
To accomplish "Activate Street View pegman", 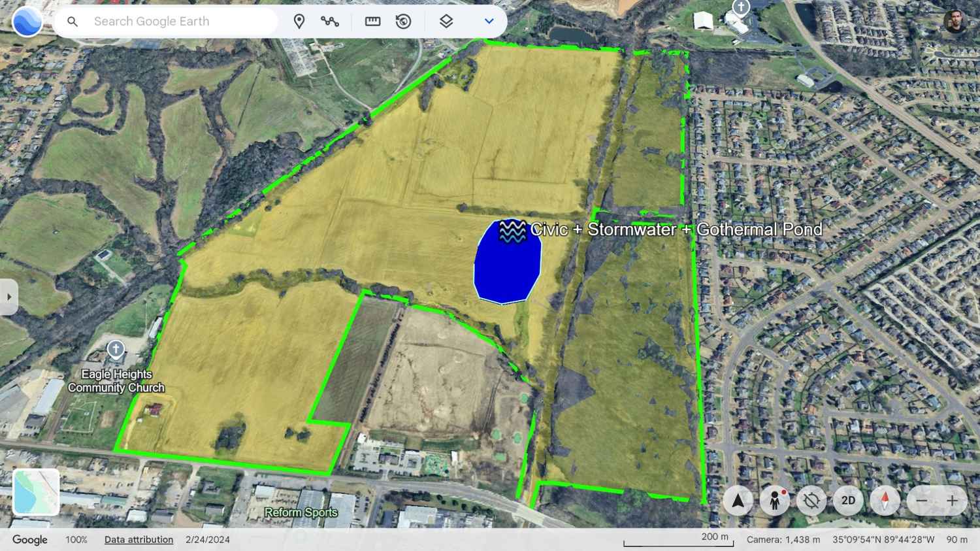I will (x=775, y=501).
